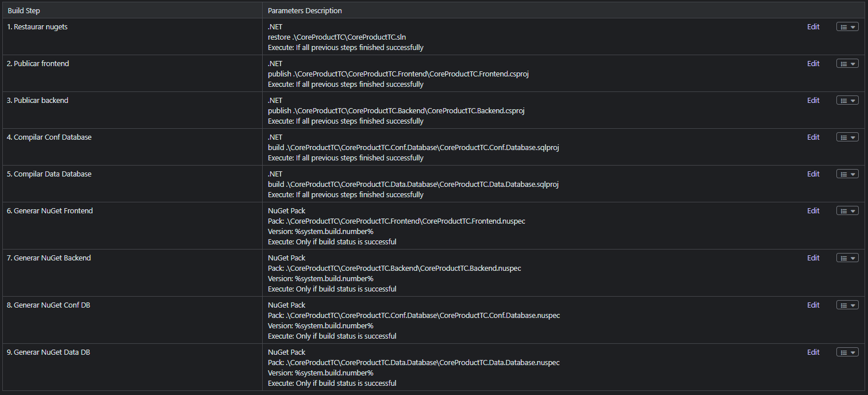Open actions menu for Generar NuGet Backend step
Screen dimensions: 868x395
847,258
